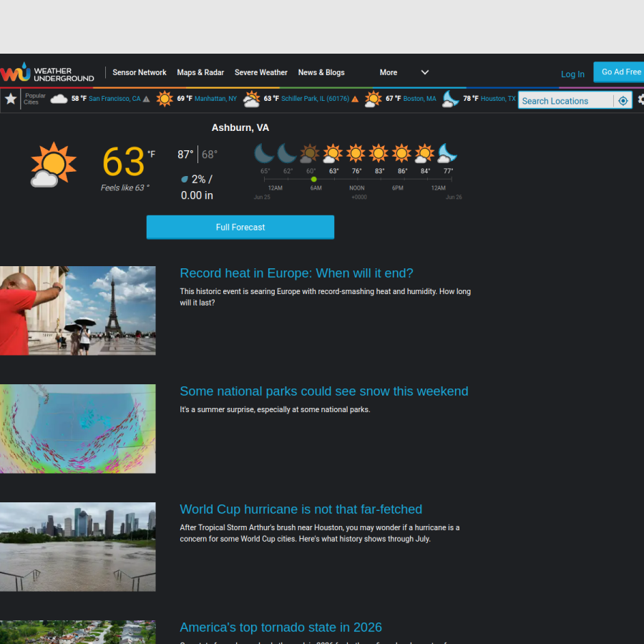
Task: Click the 68° low temperature value
Action: [x=210, y=155]
